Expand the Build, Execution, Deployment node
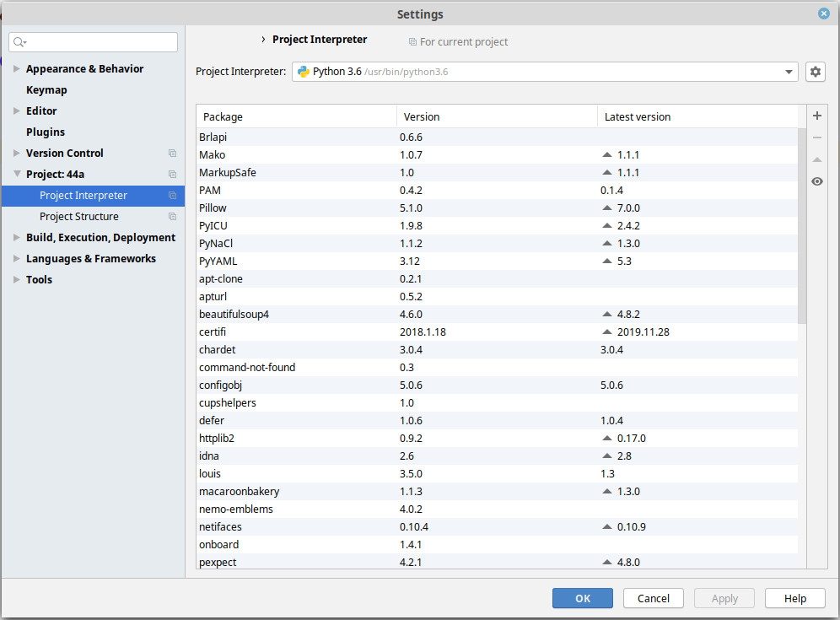 coord(17,237)
